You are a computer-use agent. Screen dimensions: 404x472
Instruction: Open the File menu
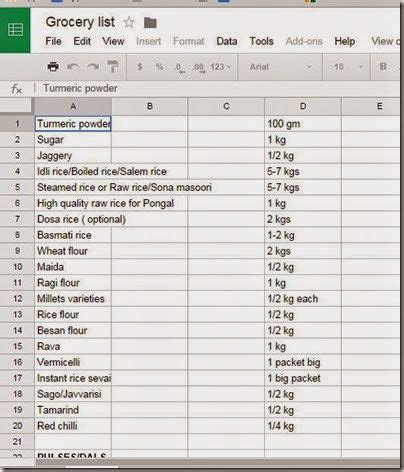point(53,41)
